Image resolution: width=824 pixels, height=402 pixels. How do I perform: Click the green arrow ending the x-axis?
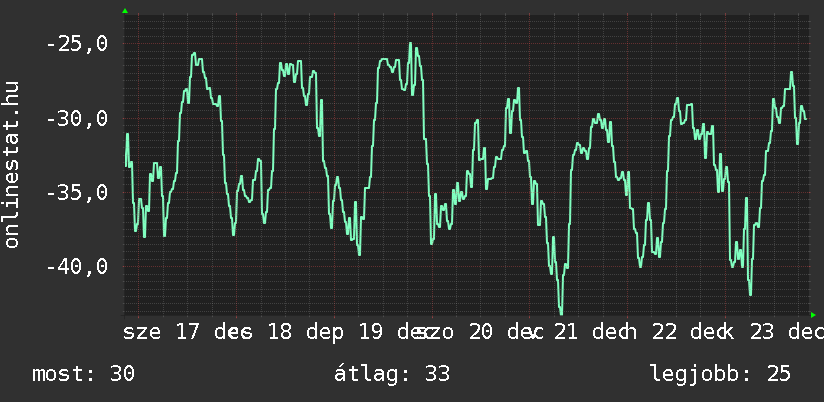tap(812, 314)
